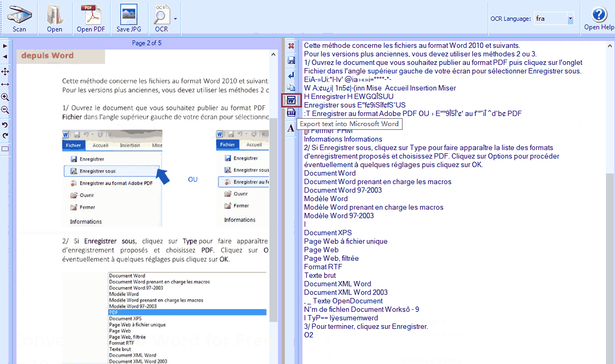Clear the OCR text with red X
The height and width of the screenshot is (364, 615).
[291, 46]
